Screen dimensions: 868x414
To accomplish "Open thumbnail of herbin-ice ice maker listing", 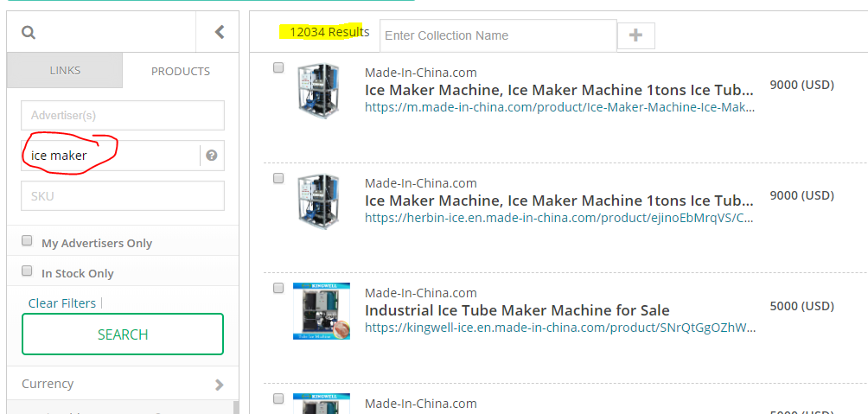I will (318, 202).
